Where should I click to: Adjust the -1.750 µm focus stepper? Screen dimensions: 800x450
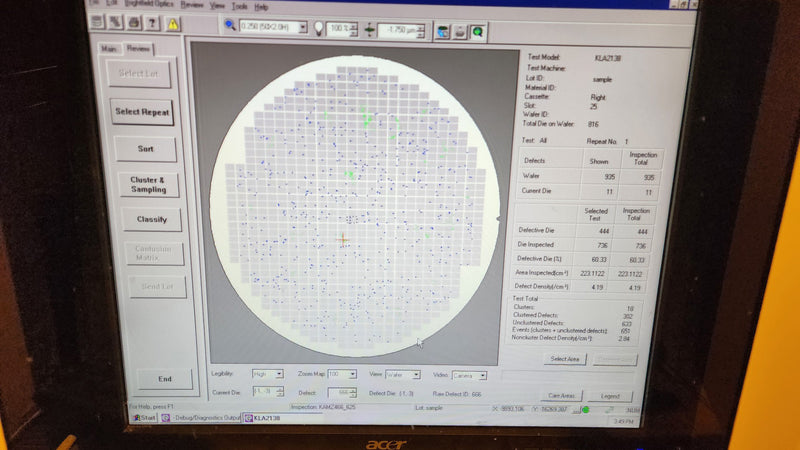(420, 31)
